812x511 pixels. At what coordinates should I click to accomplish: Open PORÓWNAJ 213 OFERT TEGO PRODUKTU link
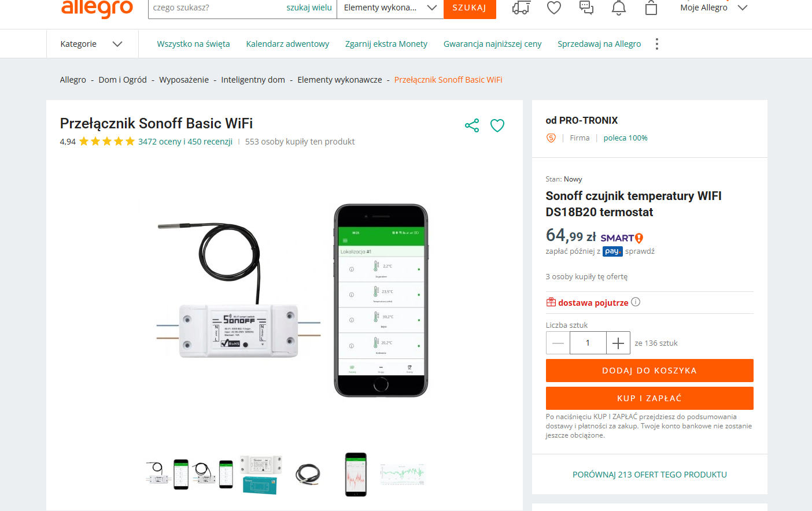pos(649,475)
